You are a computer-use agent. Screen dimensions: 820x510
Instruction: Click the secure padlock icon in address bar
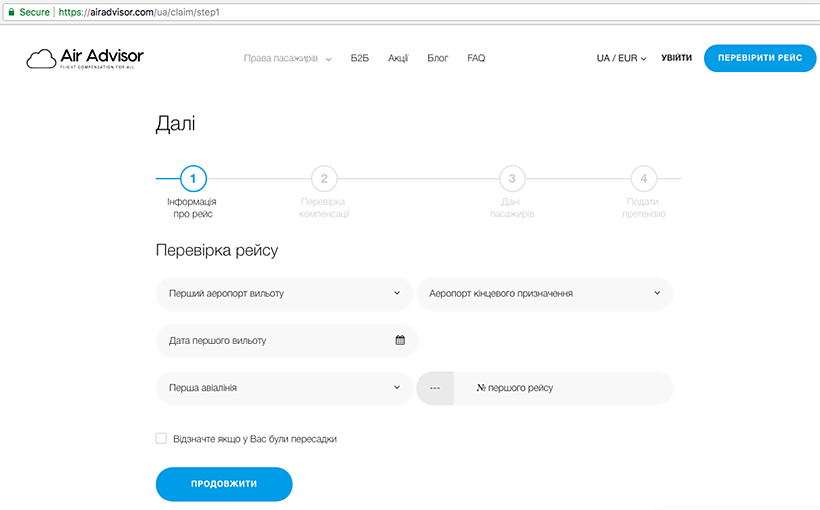pyautogui.click(x=9, y=13)
